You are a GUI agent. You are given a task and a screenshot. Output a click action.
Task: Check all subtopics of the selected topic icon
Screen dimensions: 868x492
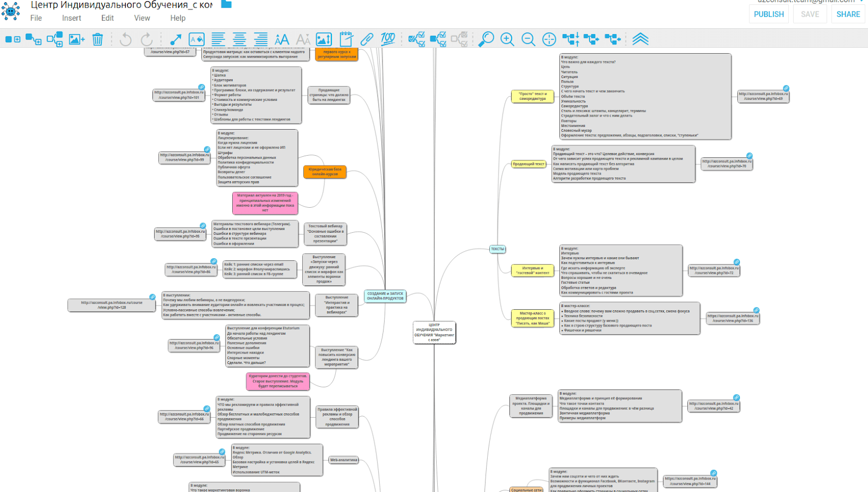pyautogui.click(x=438, y=39)
